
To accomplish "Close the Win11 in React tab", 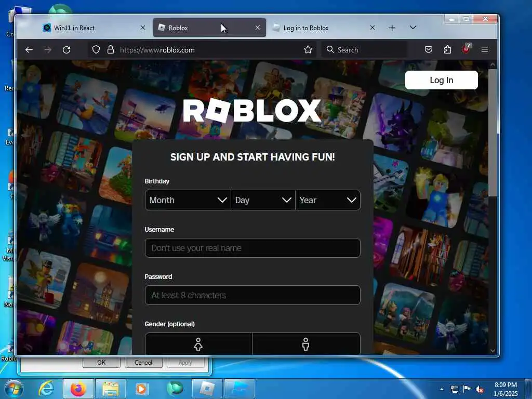I will (x=143, y=28).
